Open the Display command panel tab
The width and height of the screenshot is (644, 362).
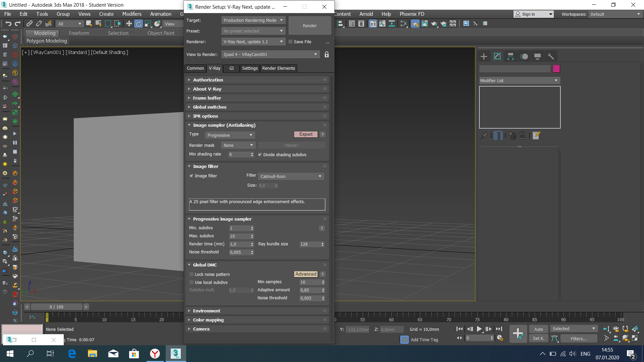[x=537, y=56]
